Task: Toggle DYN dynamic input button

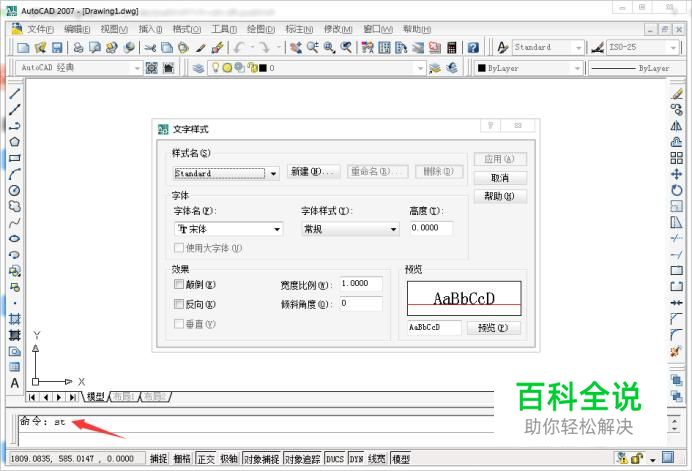Action: coord(356,459)
